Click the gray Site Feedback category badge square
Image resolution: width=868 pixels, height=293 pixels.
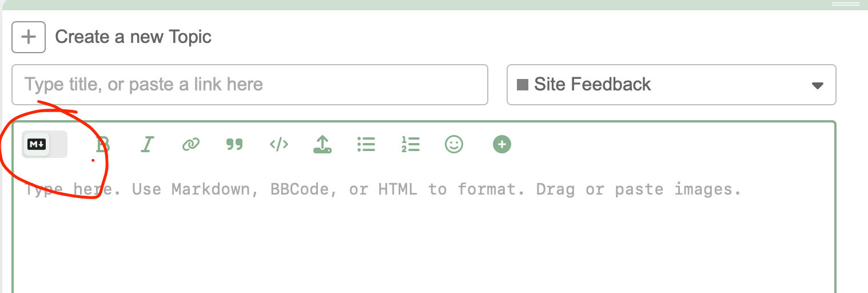(x=522, y=85)
